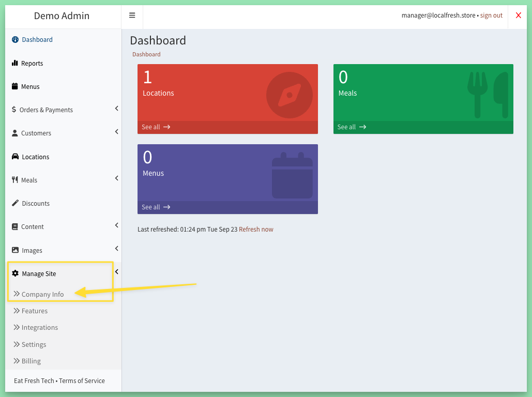Open the Integrations submenu item

[x=36, y=327]
